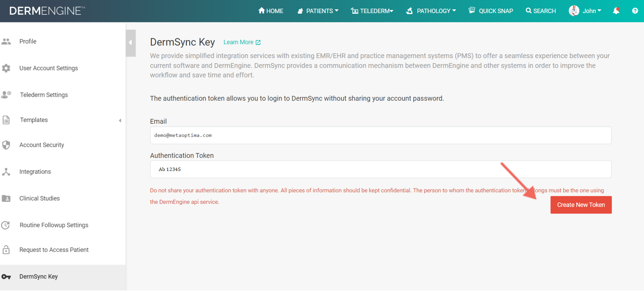Click the Create New Token button

tap(581, 205)
